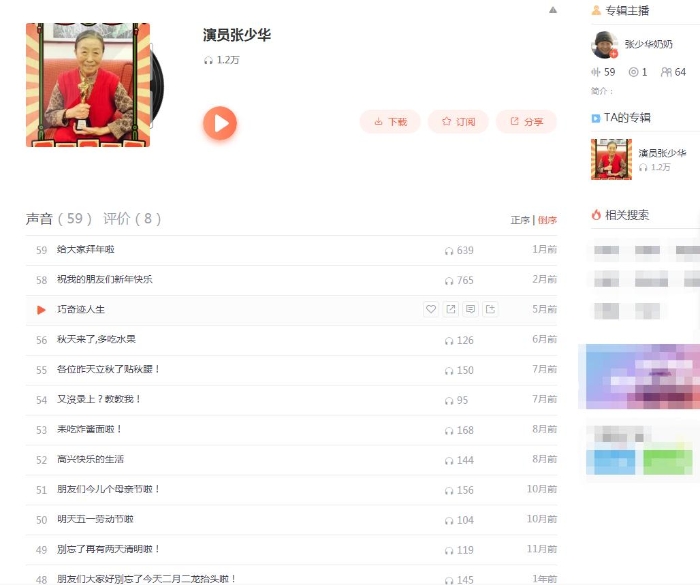Click the add-to-list icon on 巧奇谈人生 row
Screen dimensions: 700x585
(x=491, y=310)
